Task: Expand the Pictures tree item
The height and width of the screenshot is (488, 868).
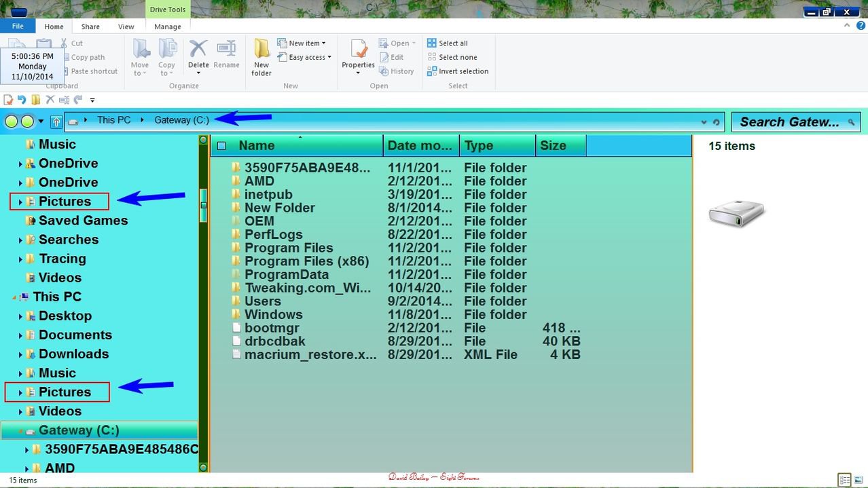Action: click(20, 202)
